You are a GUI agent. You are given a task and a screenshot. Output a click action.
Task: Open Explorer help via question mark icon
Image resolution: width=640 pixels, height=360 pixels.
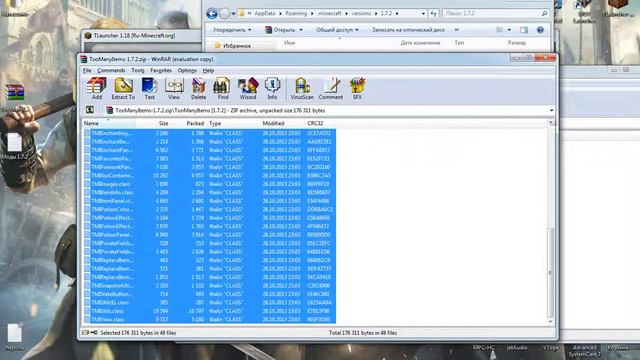point(540,30)
